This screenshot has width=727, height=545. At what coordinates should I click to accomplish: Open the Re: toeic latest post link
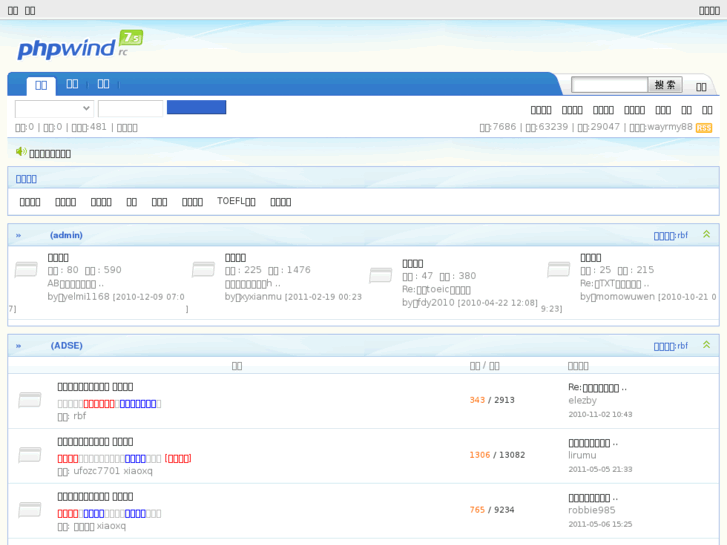click(x=436, y=290)
